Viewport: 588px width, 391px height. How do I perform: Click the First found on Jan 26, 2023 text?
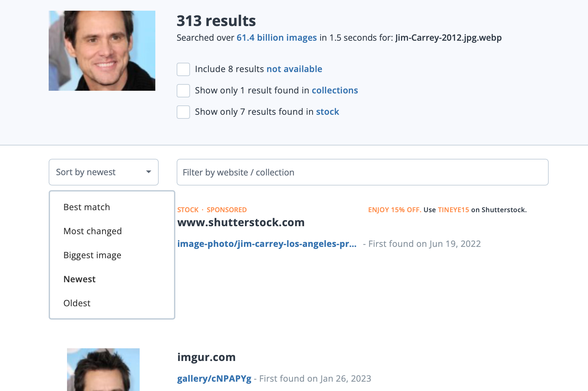click(x=315, y=379)
